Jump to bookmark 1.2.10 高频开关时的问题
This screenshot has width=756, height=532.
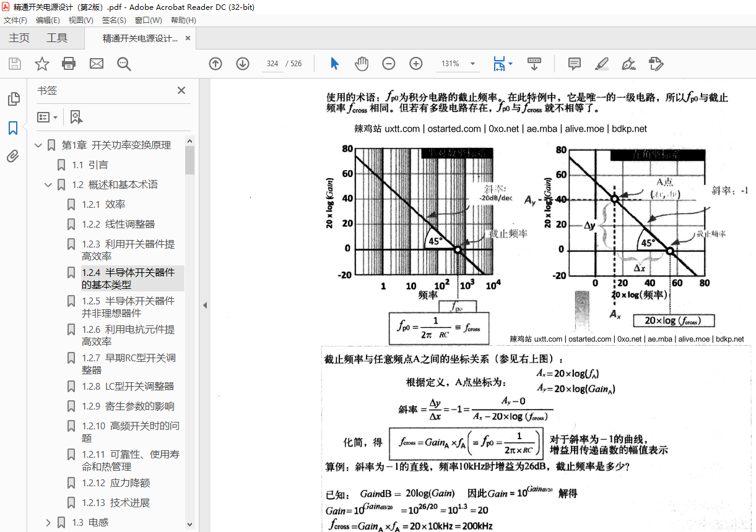tap(131, 432)
